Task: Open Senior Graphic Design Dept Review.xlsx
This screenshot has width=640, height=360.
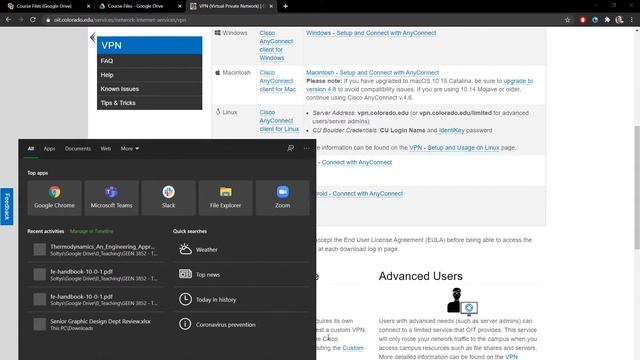Action: coord(96,324)
